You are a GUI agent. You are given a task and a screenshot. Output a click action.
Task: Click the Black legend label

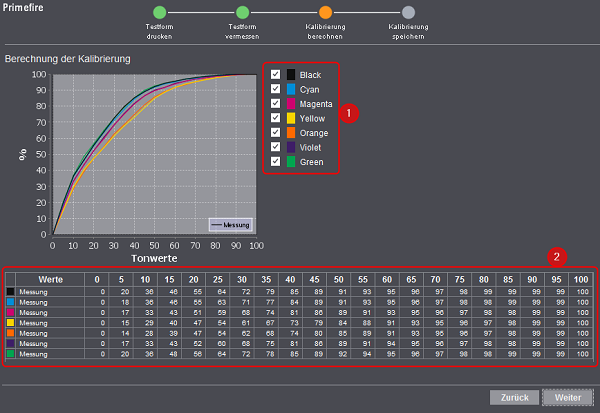[310, 75]
